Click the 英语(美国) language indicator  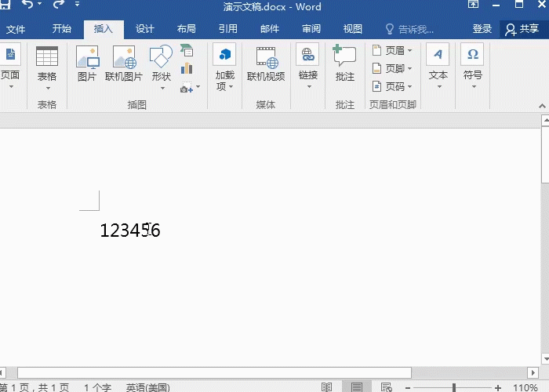coord(147,387)
